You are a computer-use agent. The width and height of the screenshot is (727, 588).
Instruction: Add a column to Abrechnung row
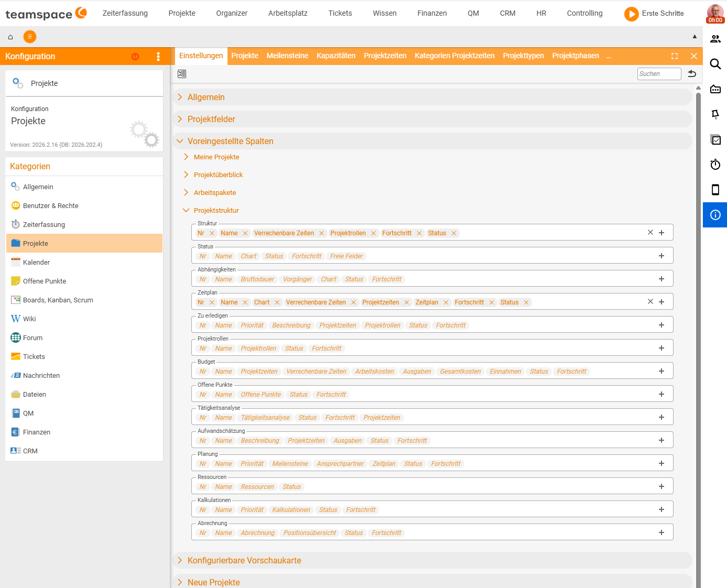click(661, 532)
